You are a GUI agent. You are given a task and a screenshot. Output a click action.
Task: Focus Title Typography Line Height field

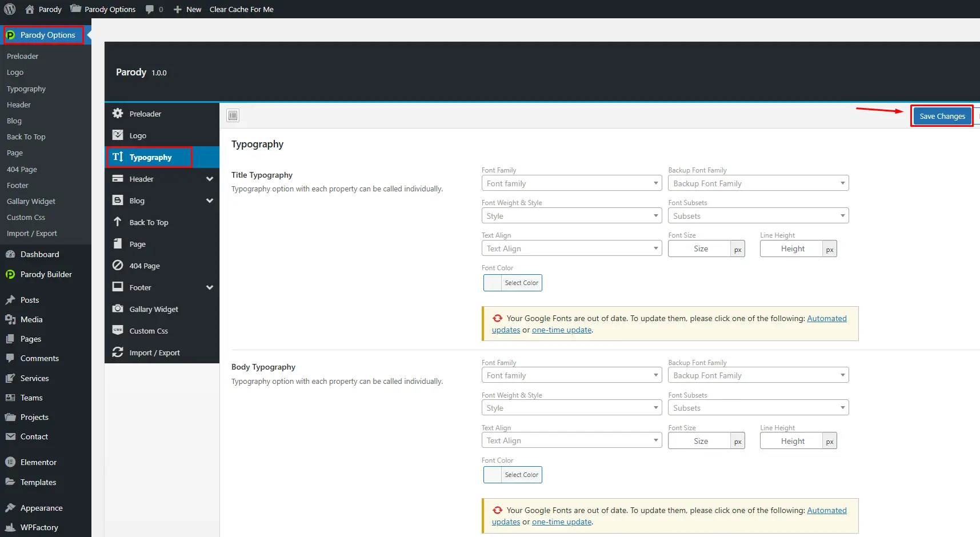[x=792, y=249]
